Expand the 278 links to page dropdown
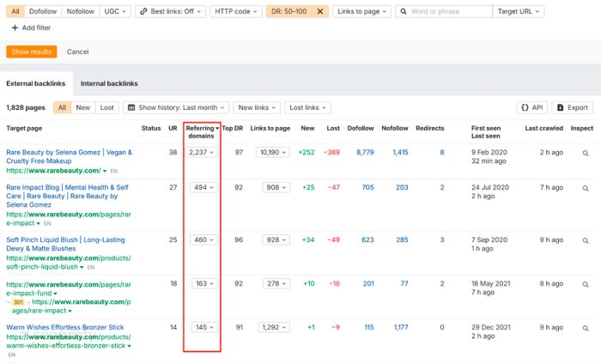Image resolution: width=601 pixels, height=364 pixels. (x=276, y=283)
